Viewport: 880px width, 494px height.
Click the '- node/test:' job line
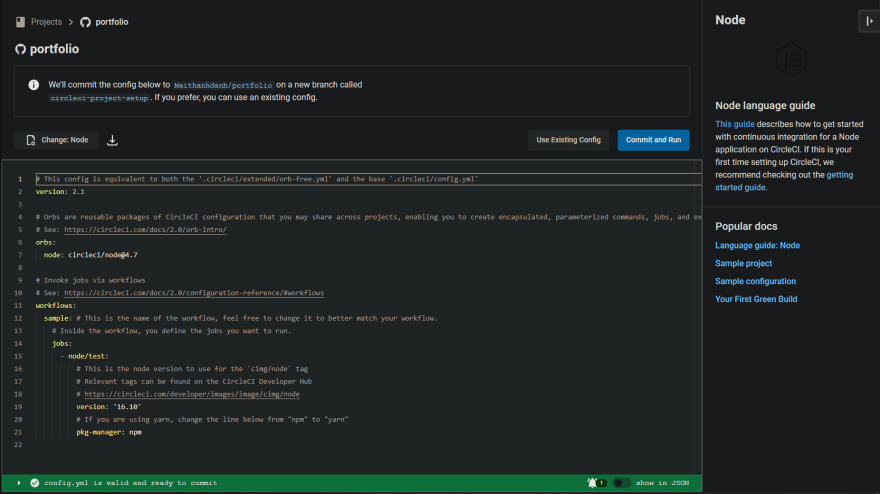[x=84, y=356]
